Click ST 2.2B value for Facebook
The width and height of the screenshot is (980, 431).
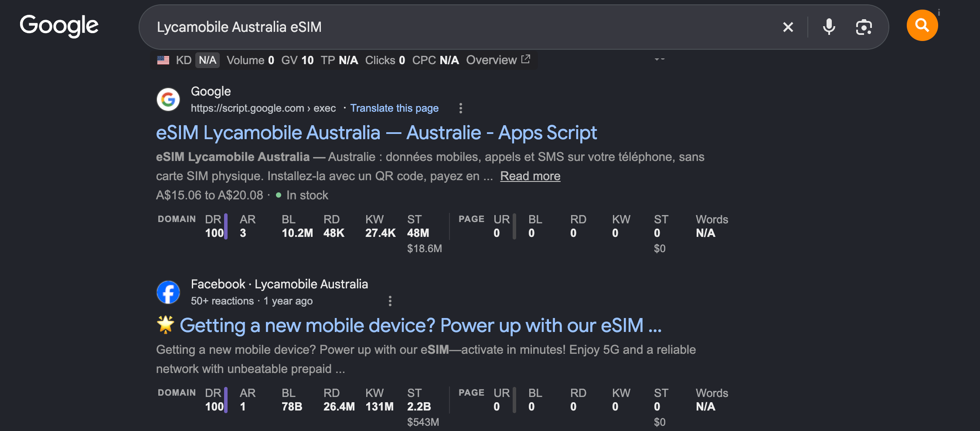point(419,407)
